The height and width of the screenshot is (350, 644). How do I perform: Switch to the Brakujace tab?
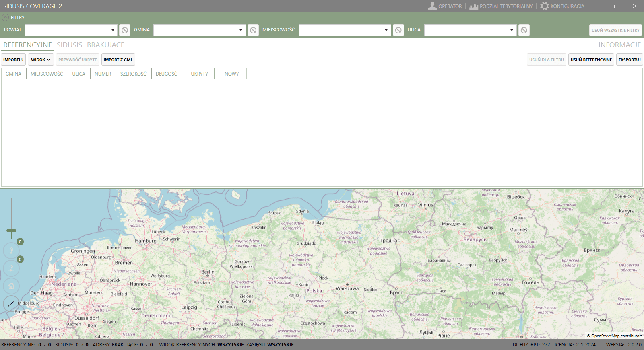click(x=105, y=45)
